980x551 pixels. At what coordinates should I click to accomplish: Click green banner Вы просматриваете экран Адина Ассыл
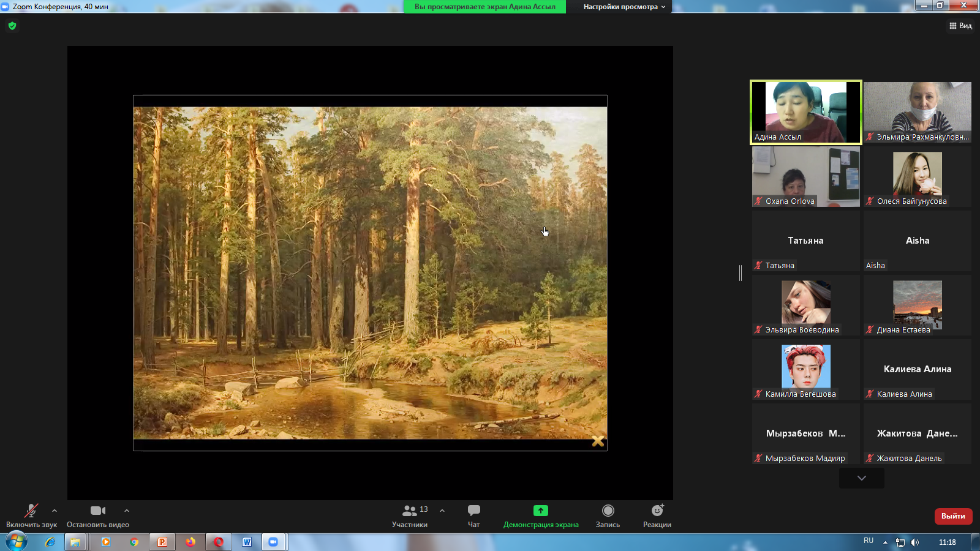(484, 7)
